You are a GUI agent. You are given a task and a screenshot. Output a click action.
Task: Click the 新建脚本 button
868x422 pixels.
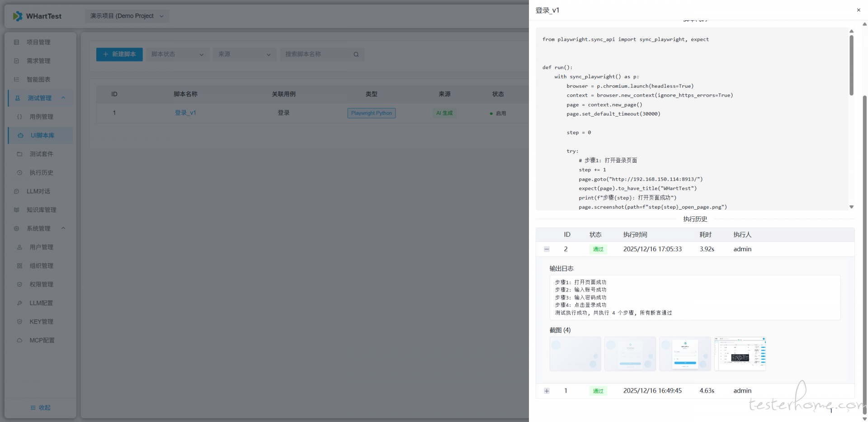(x=119, y=54)
